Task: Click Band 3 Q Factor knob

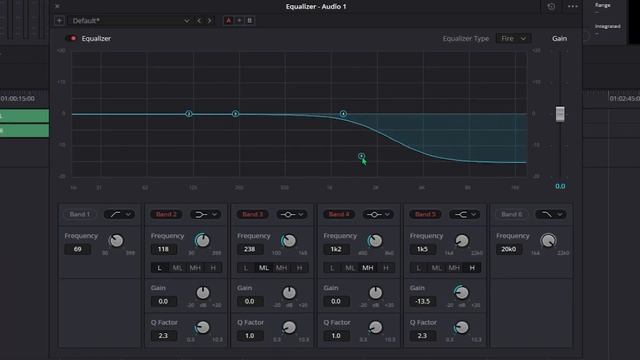Action: 289,327
